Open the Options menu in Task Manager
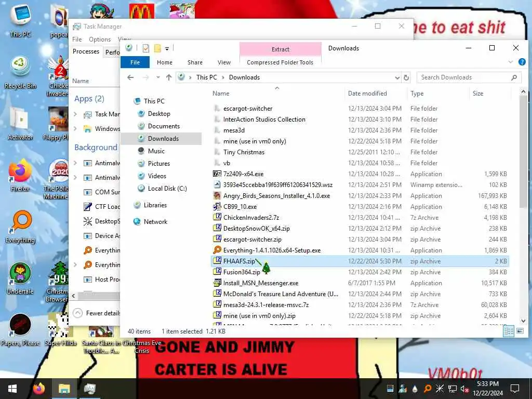Image resolution: width=532 pixels, height=399 pixels. click(x=100, y=39)
